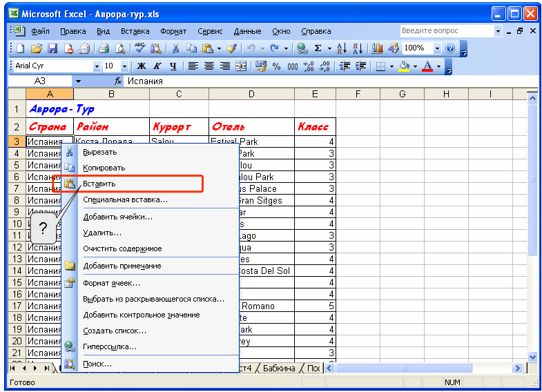
Task: Open the font size dropdown
Action: tap(125, 66)
